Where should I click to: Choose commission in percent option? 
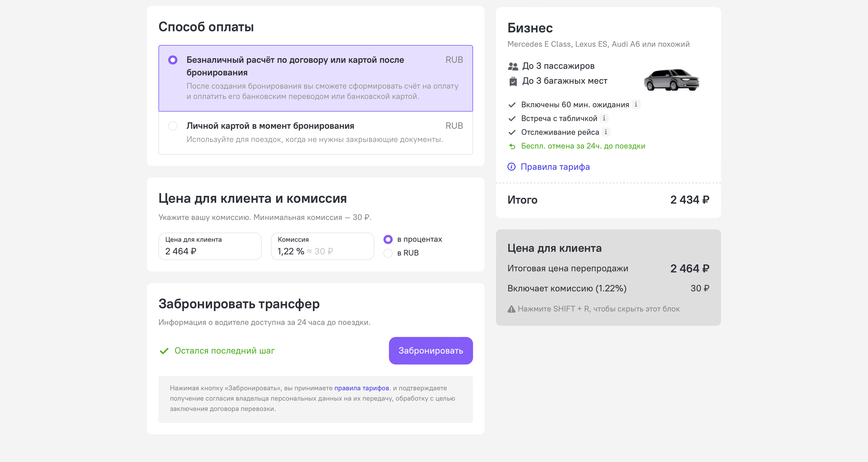point(388,239)
